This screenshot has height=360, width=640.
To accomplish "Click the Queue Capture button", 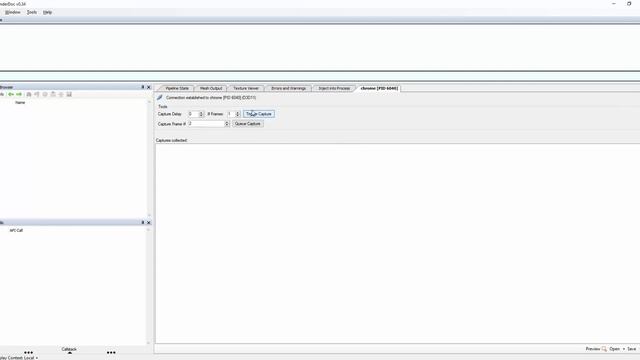I will click(247, 124).
